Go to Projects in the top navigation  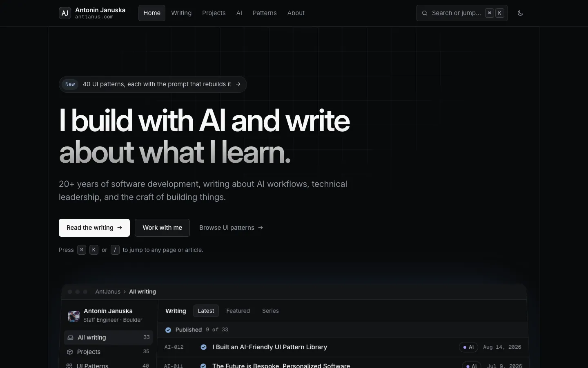click(214, 13)
